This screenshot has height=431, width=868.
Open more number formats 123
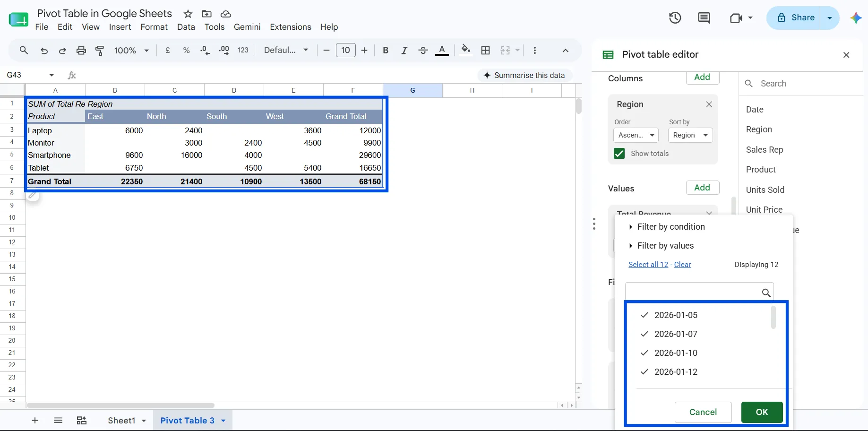[243, 50]
